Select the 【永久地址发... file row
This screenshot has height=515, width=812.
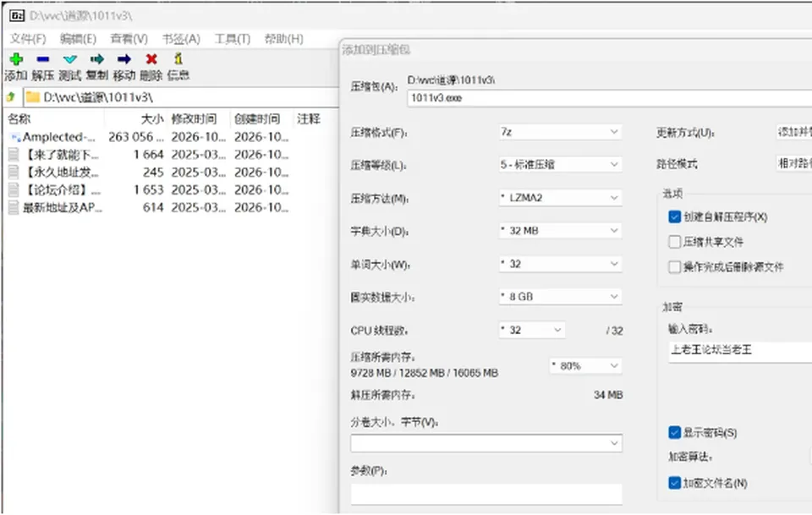(149, 173)
